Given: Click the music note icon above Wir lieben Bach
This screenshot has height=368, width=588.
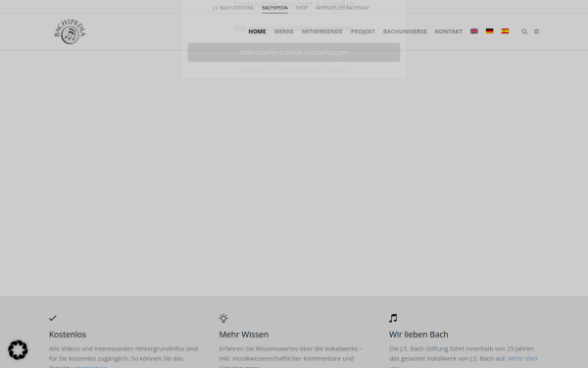Looking at the screenshot, I should coord(393,318).
